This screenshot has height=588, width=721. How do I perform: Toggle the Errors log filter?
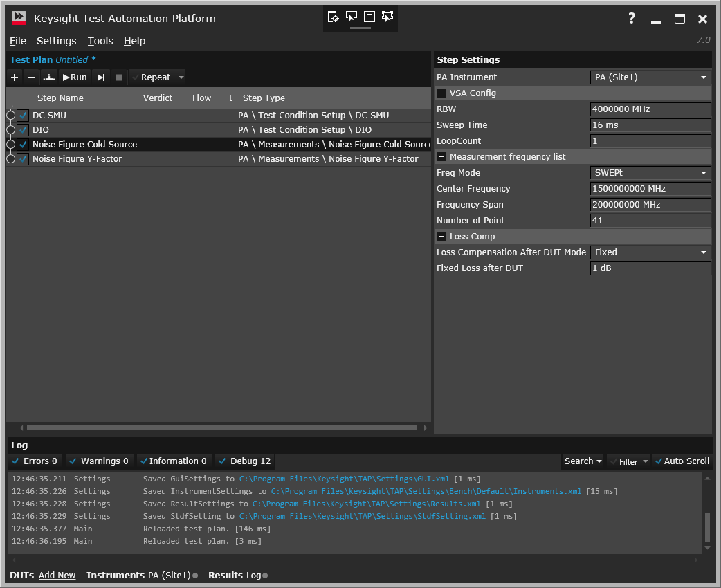(x=35, y=461)
